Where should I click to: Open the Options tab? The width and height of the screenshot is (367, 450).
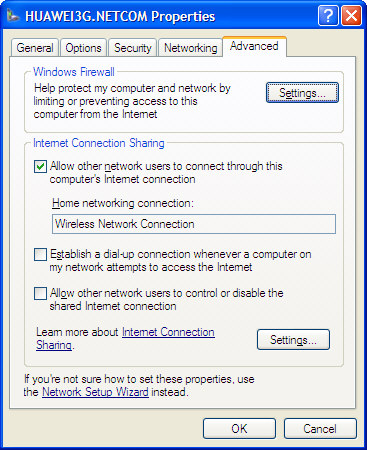[x=83, y=48]
